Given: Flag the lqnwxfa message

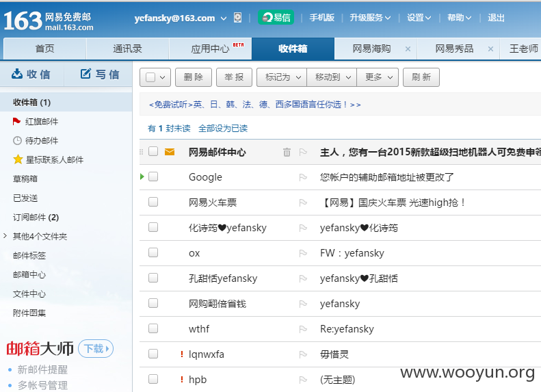Looking at the screenshot, I should pyautogui.click(x=303, y=354).
